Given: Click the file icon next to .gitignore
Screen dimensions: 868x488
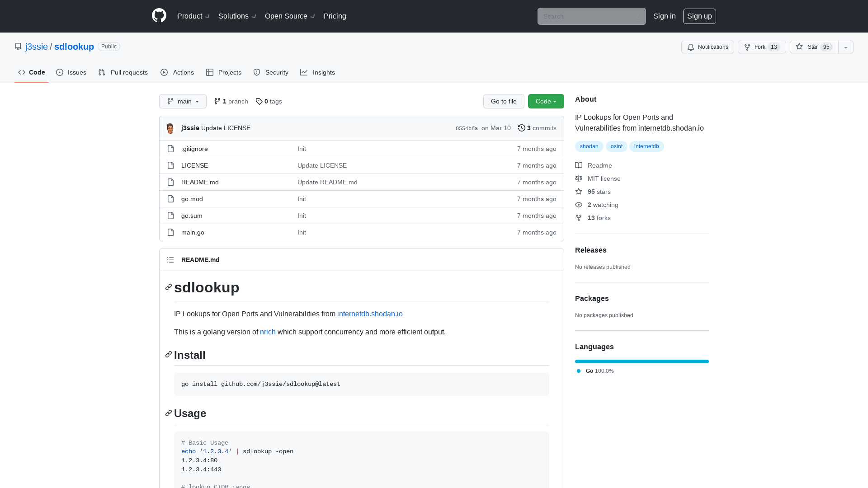Looking at the screenshot, I should point(170,149).
